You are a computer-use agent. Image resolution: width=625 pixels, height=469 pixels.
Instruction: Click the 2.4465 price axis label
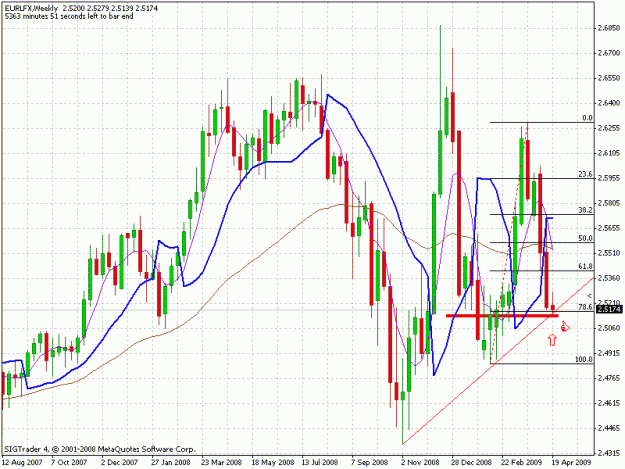click(609, 428)
